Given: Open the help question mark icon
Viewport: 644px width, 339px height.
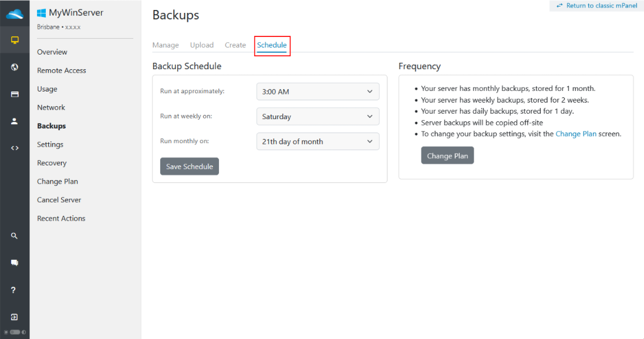Looking at the screenshot, I should 14,290.
